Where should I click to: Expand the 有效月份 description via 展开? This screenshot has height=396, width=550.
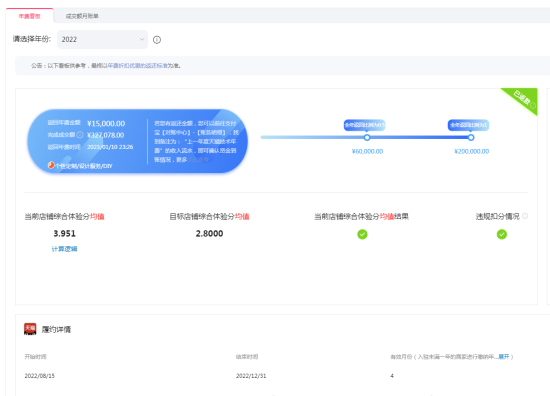504,357
